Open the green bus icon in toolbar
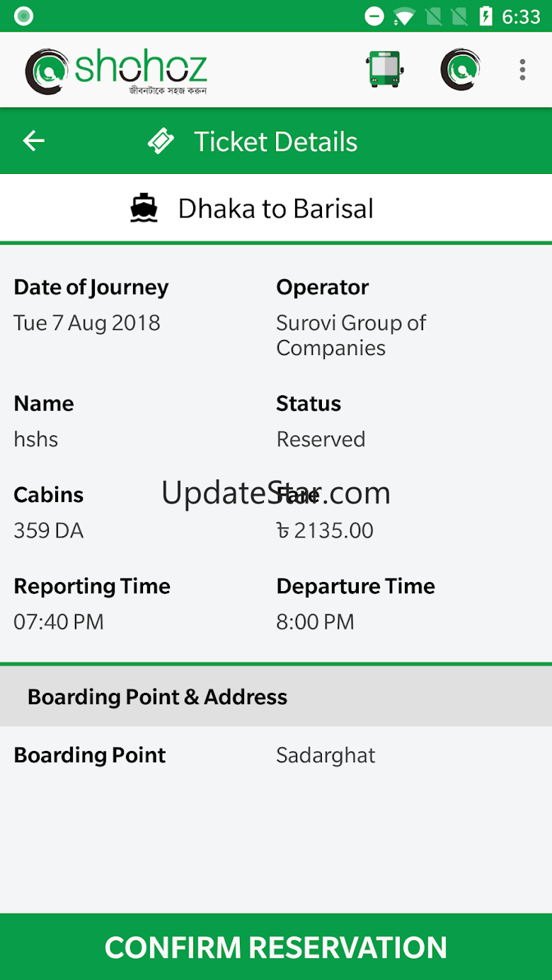Screen dimensions: 552x980 384,69
